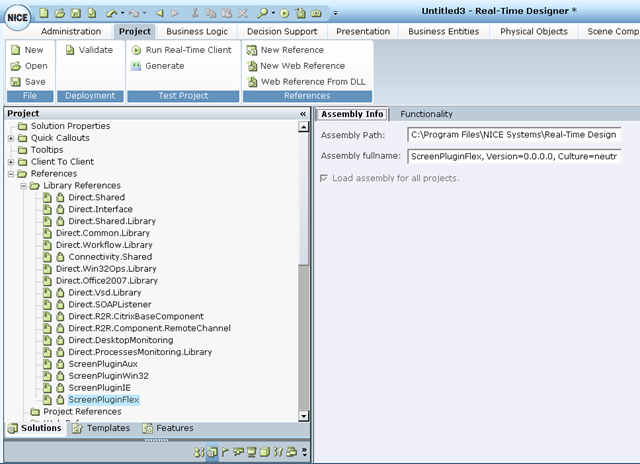Click Save in the File ribbon group
Viewport: 640px width, 464px height.
click(28, 82)
